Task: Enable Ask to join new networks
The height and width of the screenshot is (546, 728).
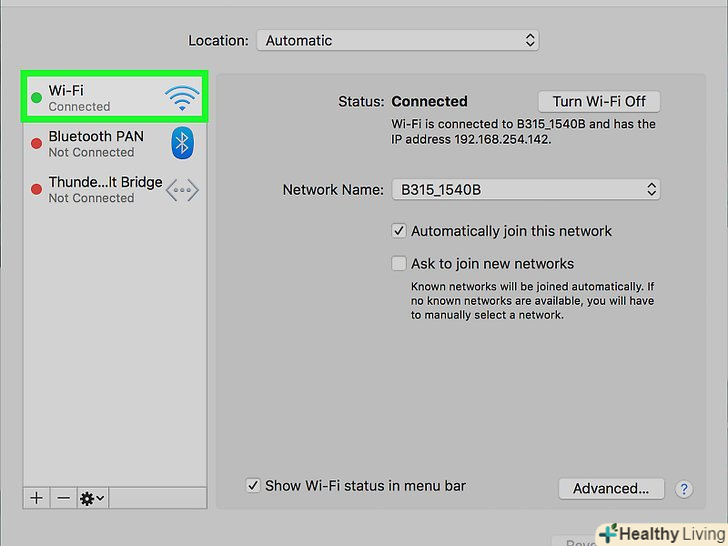Action: click(x=400, y=264)
